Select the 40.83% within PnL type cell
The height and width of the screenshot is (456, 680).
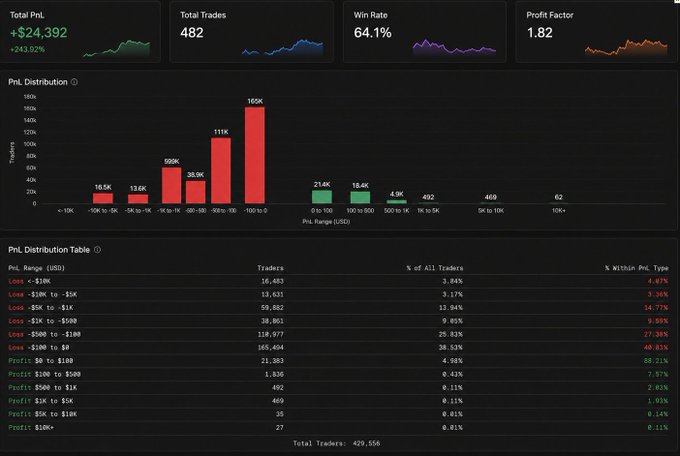(x=658, y=348)
